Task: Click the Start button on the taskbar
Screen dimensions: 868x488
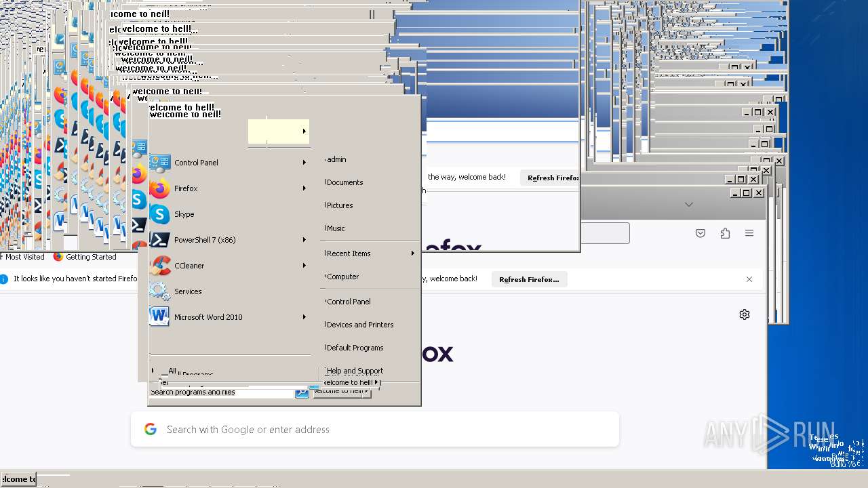Action: [18, 479]
